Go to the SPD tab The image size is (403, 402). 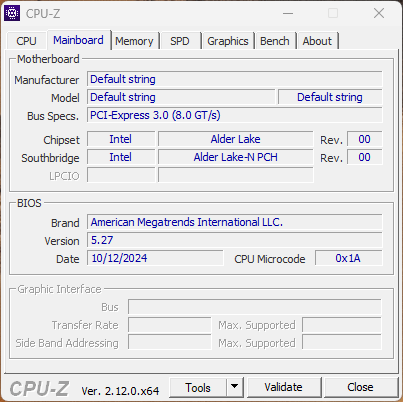[180, 41]
